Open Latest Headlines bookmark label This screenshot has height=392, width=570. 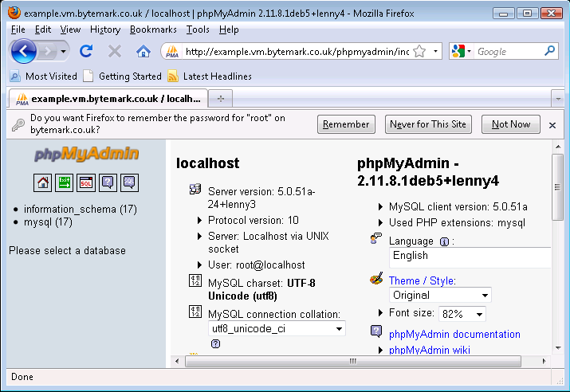218,76
